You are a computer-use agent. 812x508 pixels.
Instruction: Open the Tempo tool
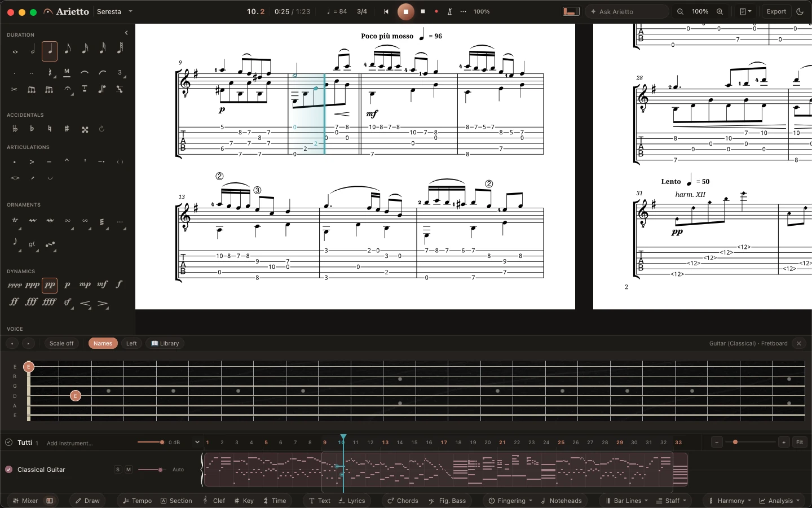138,501
